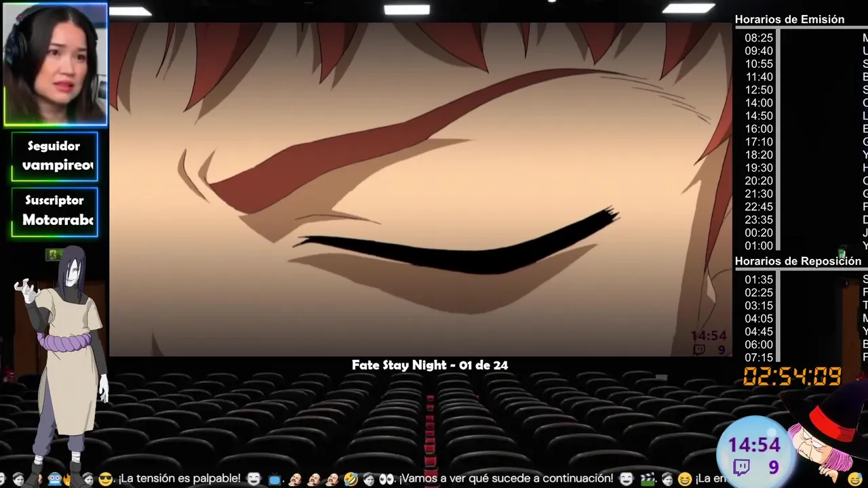Click the 19:30 schedule time
868x488 pixels.
click(759, 167)
